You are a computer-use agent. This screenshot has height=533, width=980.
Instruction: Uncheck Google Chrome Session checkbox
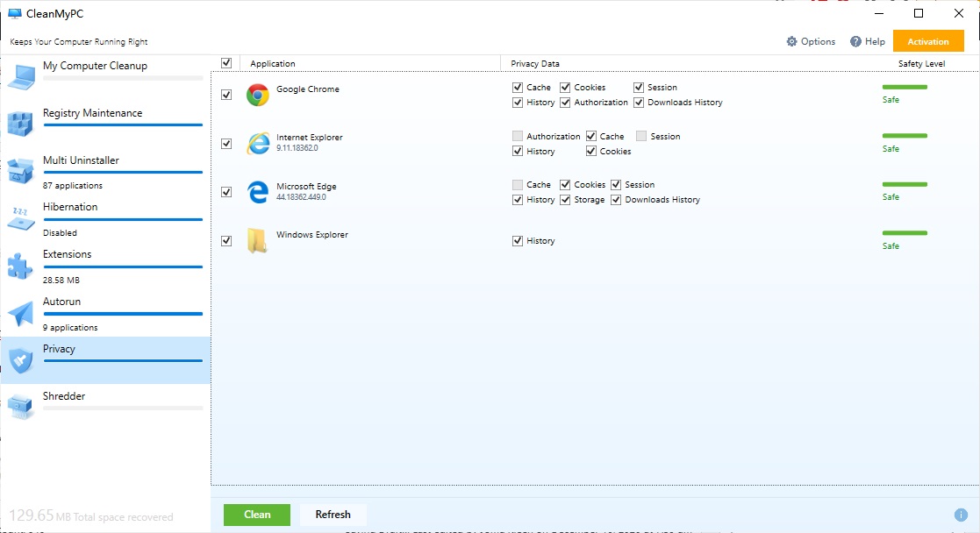pyautogui.click(x=639, y=88)
